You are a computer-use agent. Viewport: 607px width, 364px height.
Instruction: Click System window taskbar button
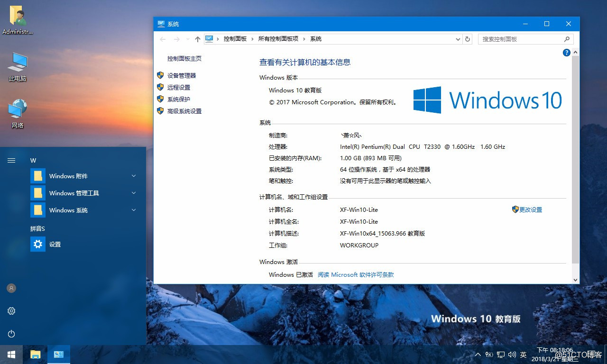59,355
